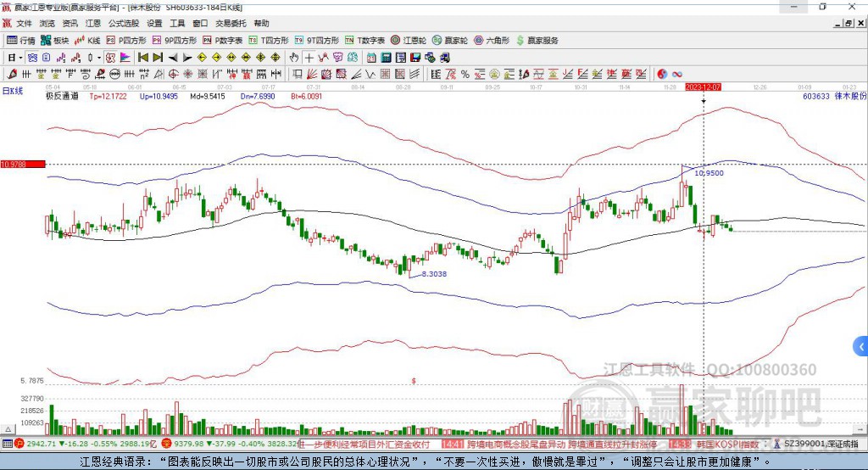Click the Dn=7.6990 indicator value
Screen dimensions: 868x470
tap(258, 97)
